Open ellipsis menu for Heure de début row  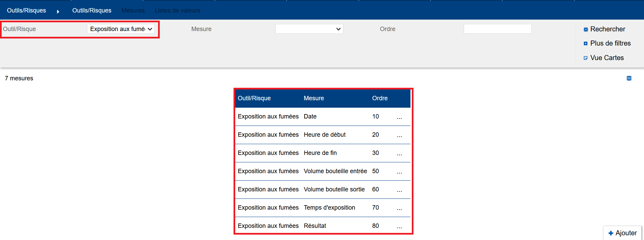[399, 135]
